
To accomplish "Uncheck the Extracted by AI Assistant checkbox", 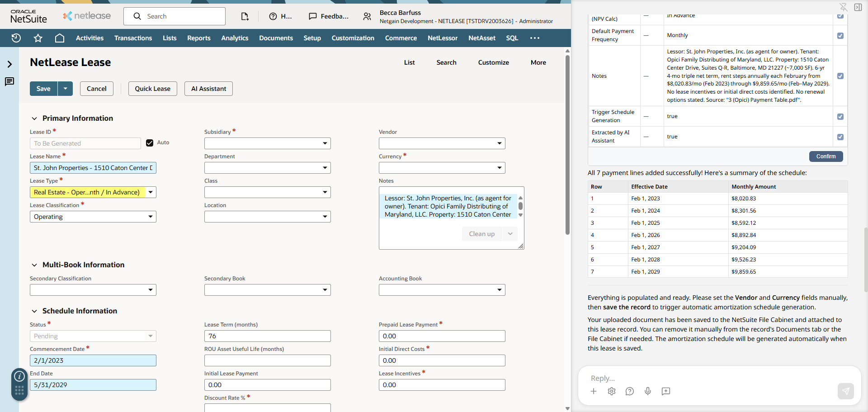I will [840, 137].
